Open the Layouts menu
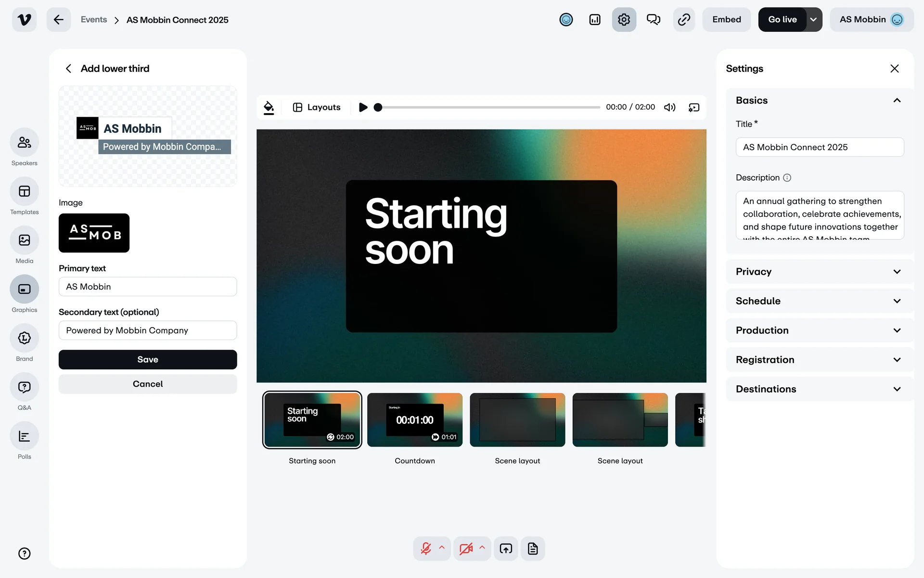 pos(317,107)
